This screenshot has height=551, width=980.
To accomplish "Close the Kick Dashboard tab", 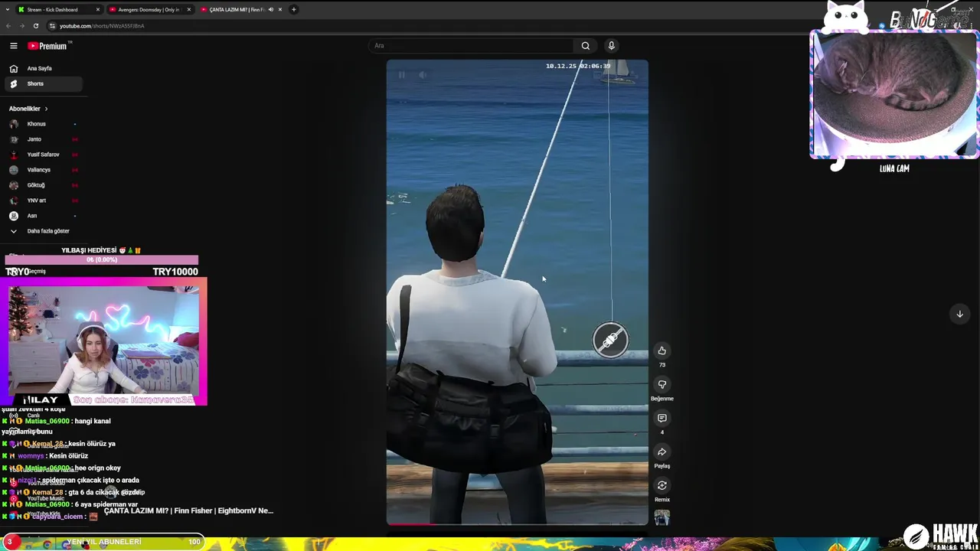I will [98, 10].
